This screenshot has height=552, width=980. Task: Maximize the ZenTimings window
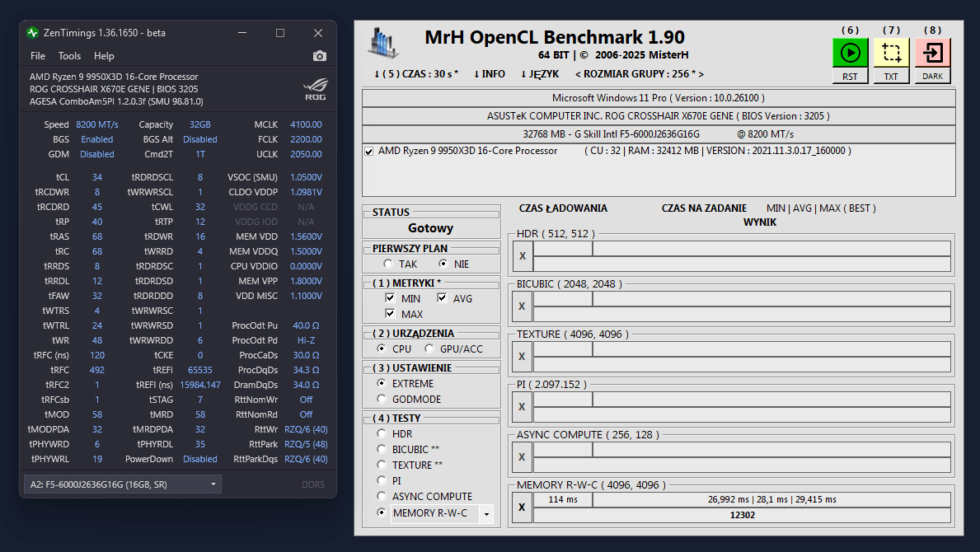[280, 32]
